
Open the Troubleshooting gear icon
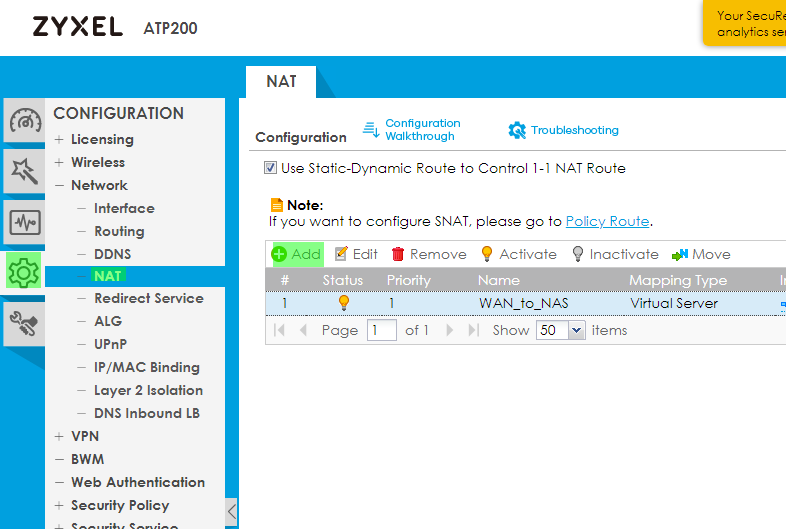(x=517, y=130)
